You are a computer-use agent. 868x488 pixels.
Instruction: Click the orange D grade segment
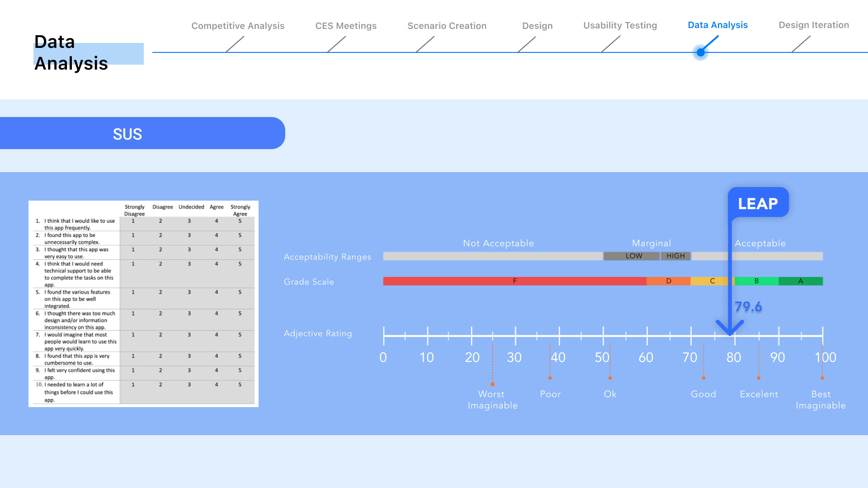669,281
